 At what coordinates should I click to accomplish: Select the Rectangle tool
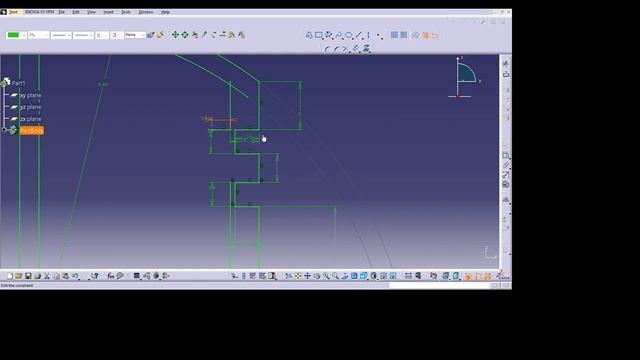point(319,36)
